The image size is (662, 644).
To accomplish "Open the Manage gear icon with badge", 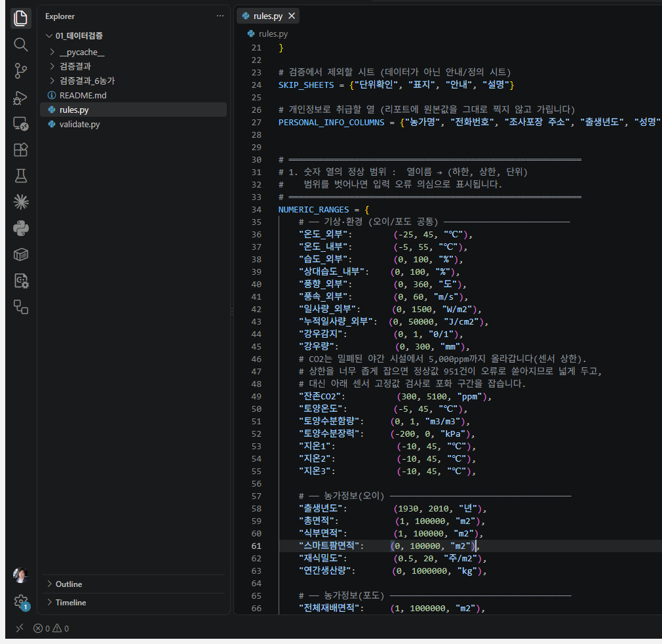I will 21,602.
